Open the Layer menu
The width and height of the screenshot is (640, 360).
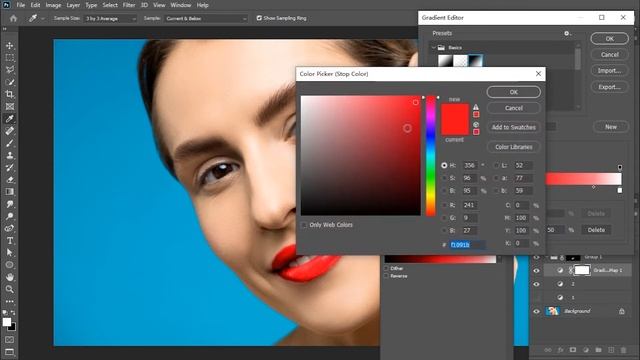click(x=73, y=5)
